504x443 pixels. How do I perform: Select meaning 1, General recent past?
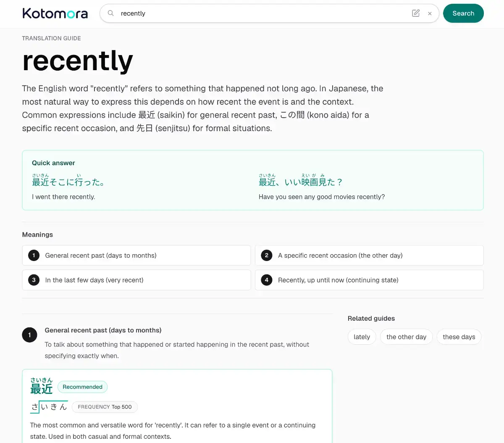point(136,255)
